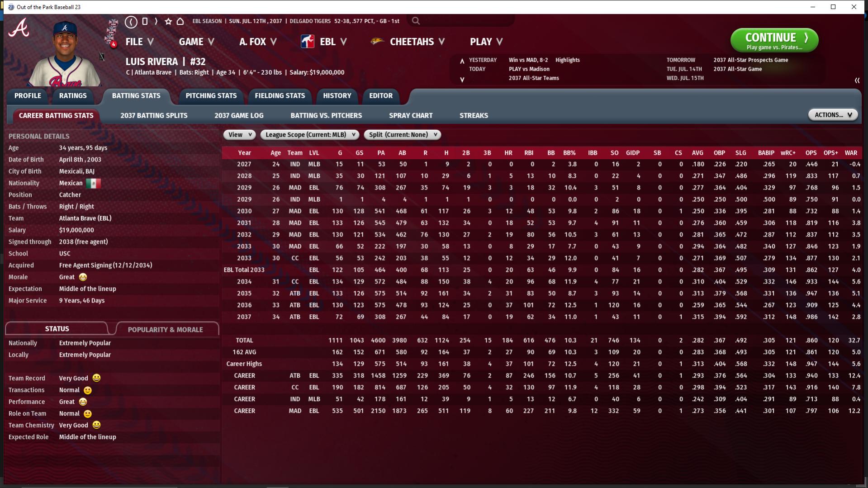The image size is (868, 488).
Task: Go forward with the forward arrow
Action: pyautogui.click(x=156, y=21)
